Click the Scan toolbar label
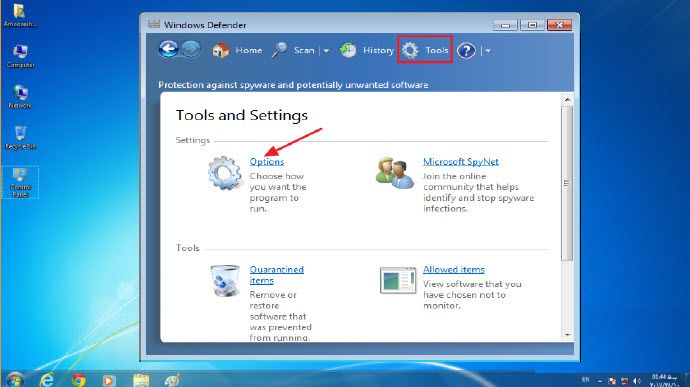Viewport: 690px width, 387px height. pos(304,50)
